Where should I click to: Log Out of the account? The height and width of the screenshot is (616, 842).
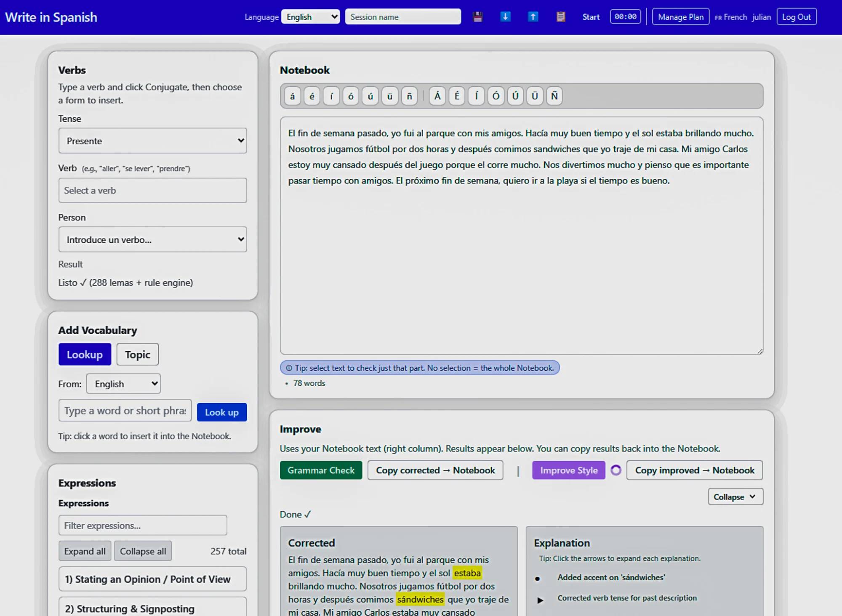click(x=796, y=17)
